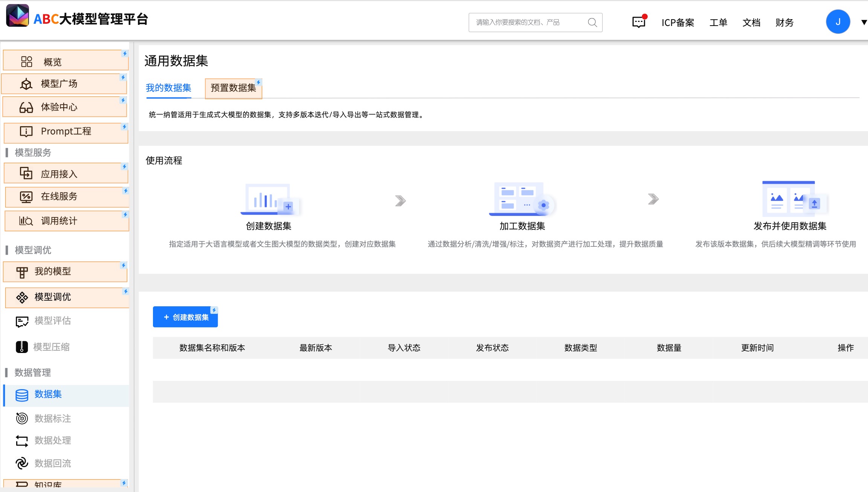The image size is (868, 492).
Task: Select 数据集 sidebar item
Action: coord(66,395)
